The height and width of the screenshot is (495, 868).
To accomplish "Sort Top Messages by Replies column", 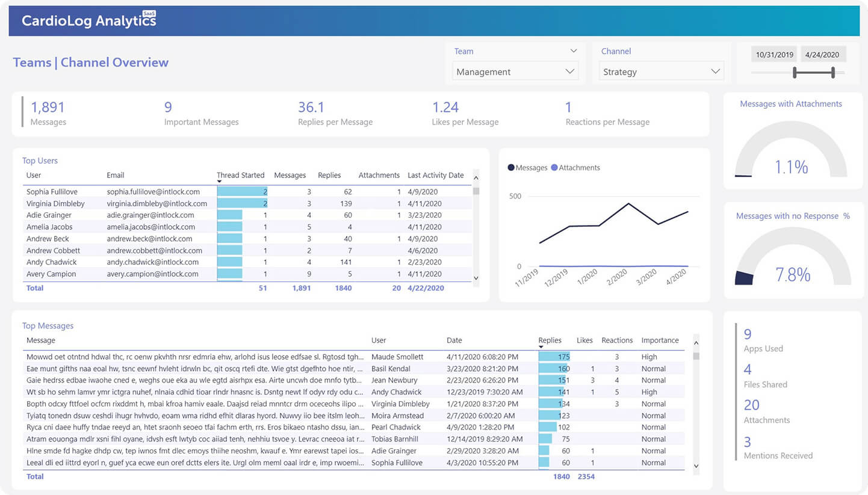I will (x=550, y=340).
